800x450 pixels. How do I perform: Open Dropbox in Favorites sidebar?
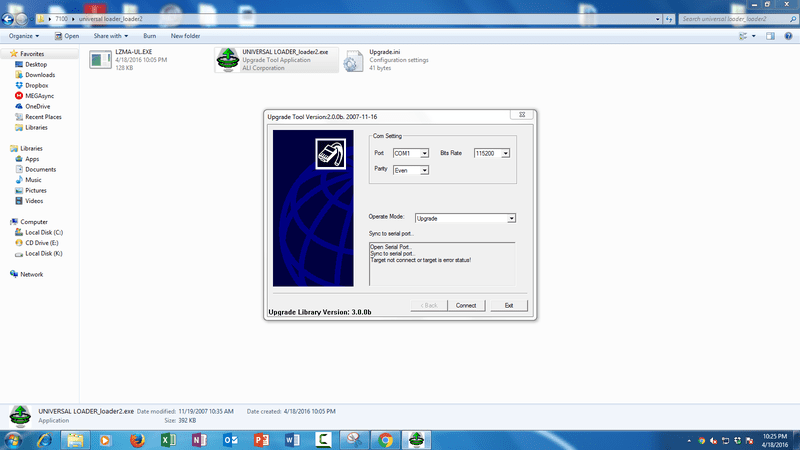pos(36,85)
